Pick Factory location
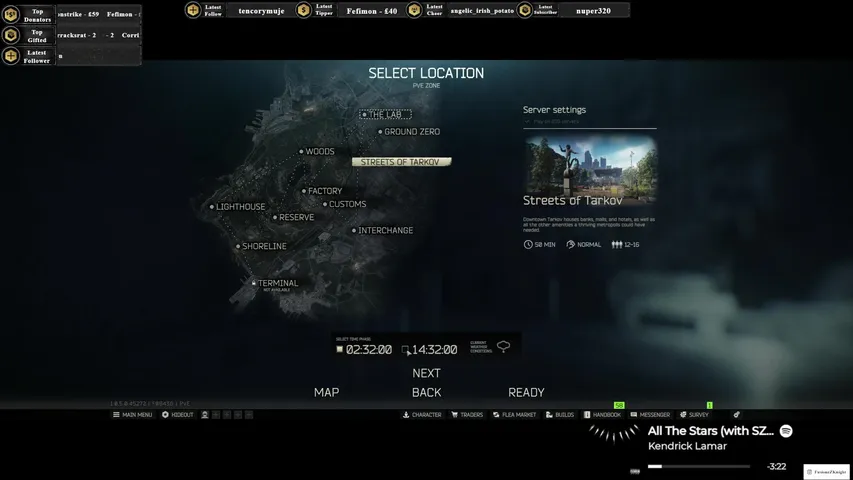Screen dimensions: 853x480 (322, 191)
